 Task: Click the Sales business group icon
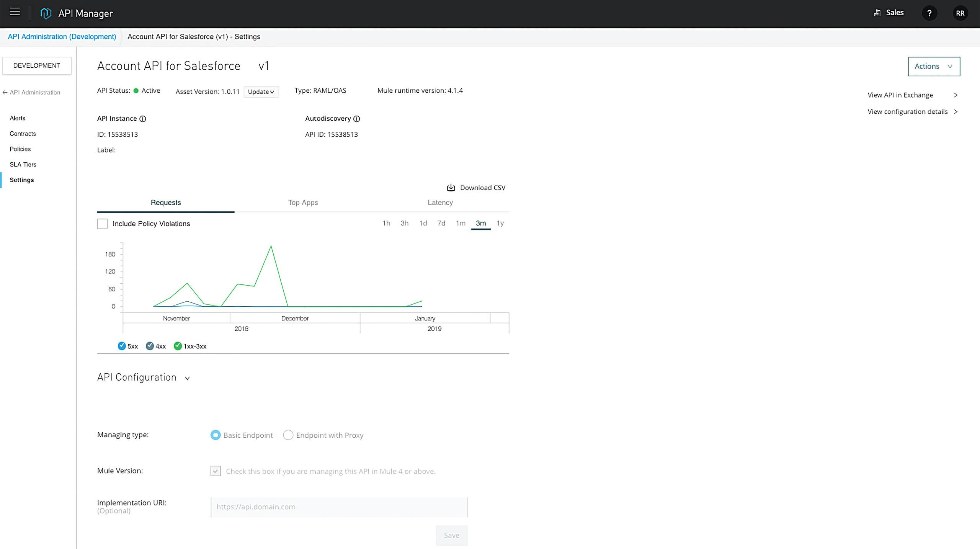[877, 13]
